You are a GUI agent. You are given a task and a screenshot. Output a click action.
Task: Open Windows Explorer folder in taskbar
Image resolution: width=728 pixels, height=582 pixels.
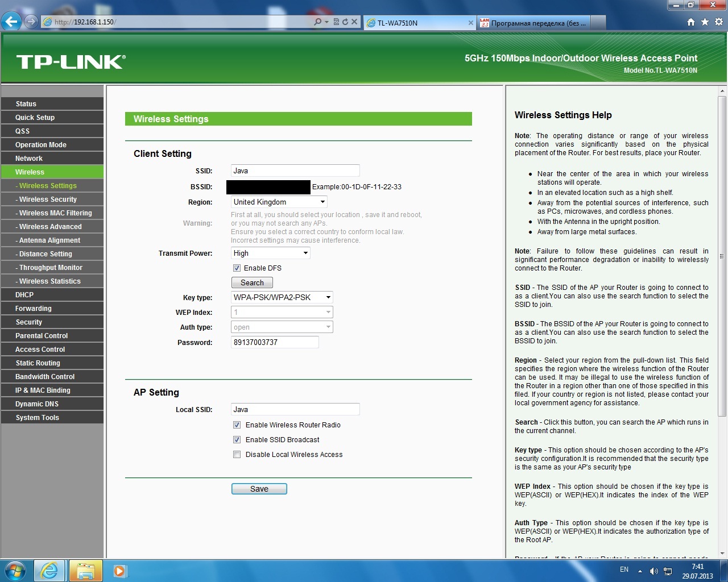85,571
